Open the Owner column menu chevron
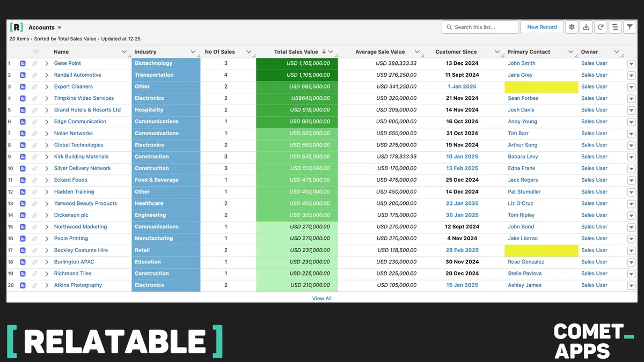 [x=617, y=52]
